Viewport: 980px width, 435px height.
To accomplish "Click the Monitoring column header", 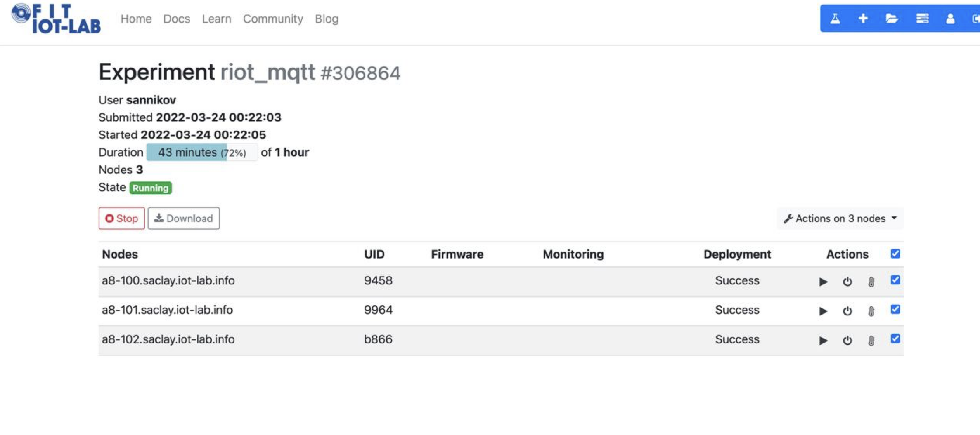I will pos(573,254).
